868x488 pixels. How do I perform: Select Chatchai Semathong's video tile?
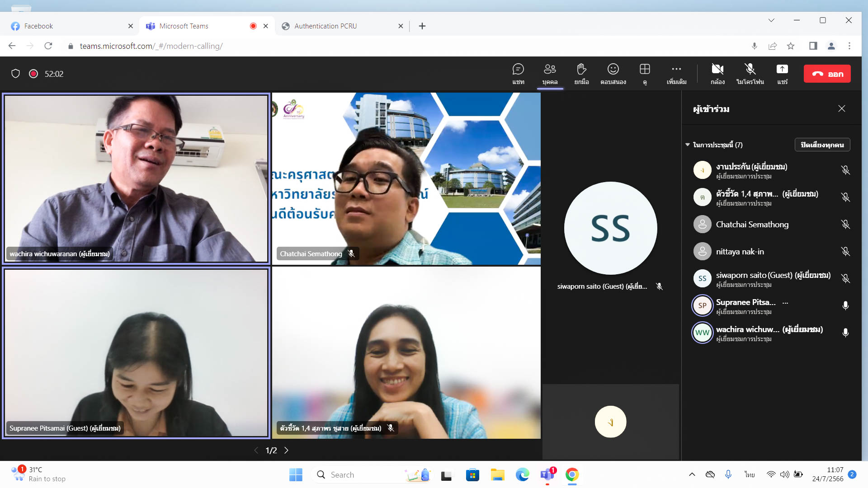point(406,178)
